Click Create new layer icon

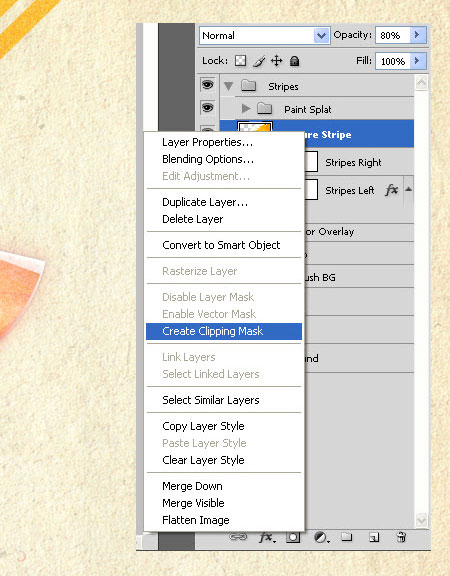(374, 538)
